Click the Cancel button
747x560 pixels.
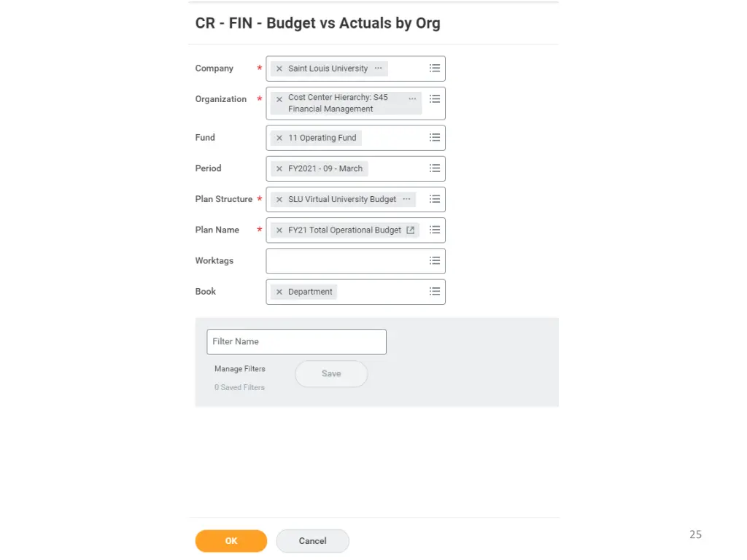(312, 541)
